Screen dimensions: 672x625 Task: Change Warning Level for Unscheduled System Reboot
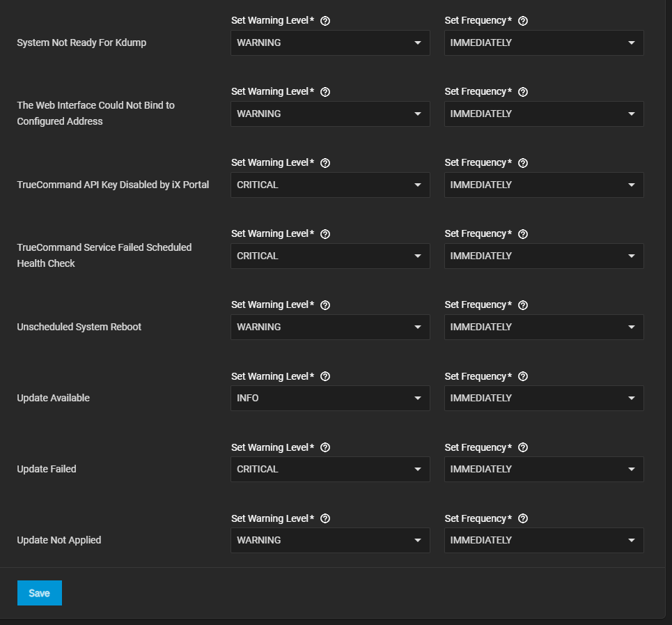click(x=330, y=327)
